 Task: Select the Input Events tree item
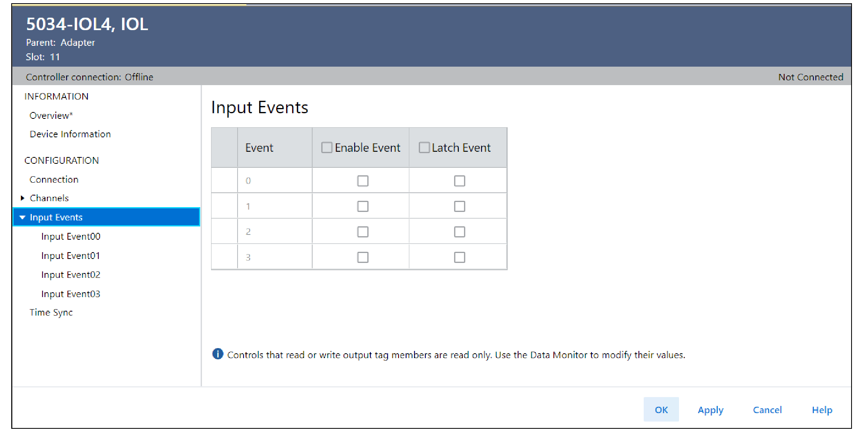[107, 217]
